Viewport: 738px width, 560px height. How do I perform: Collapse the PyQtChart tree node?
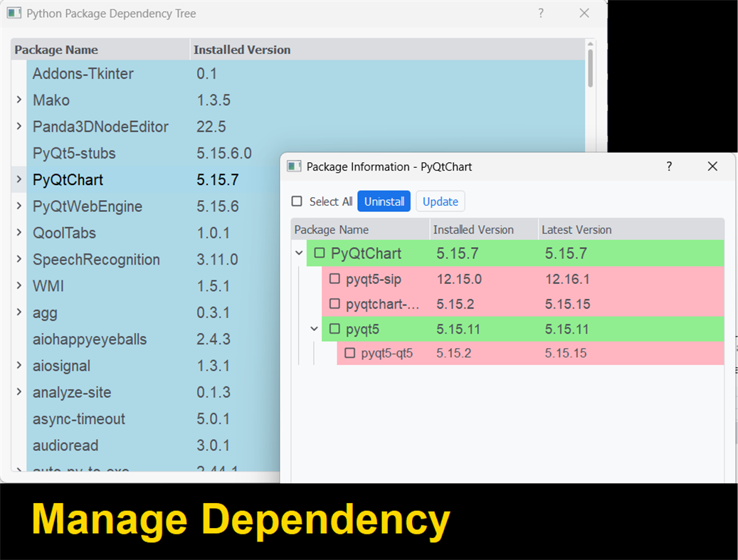(x=299, y=253)
